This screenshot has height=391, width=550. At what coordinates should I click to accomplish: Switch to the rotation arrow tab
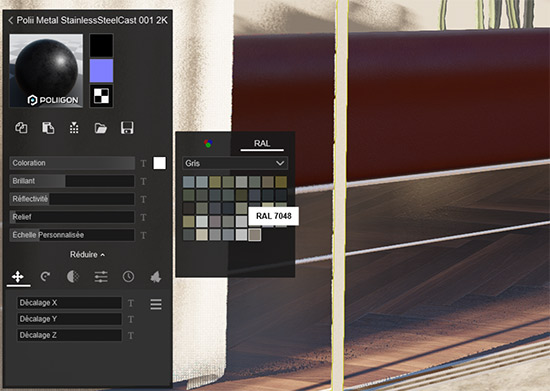click(45, 277)
